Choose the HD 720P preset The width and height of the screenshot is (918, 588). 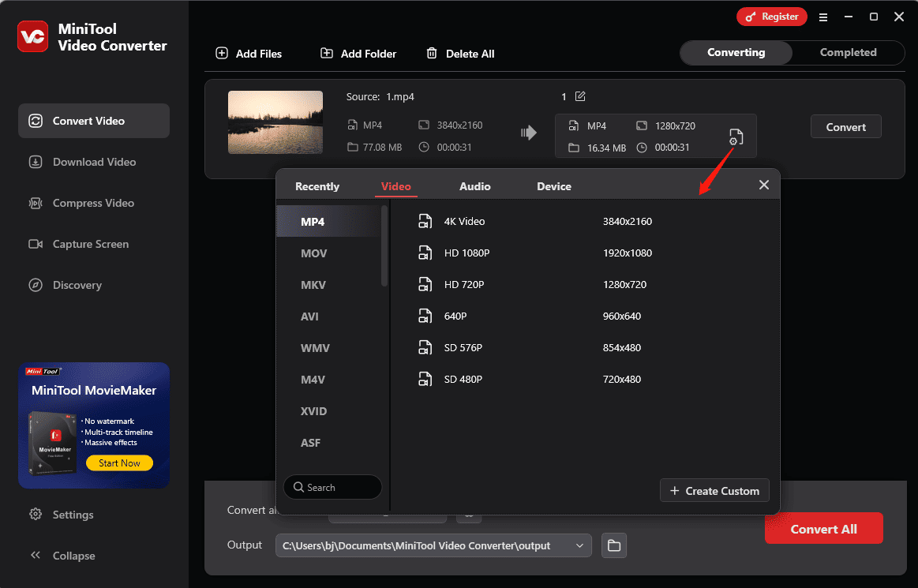586,285
